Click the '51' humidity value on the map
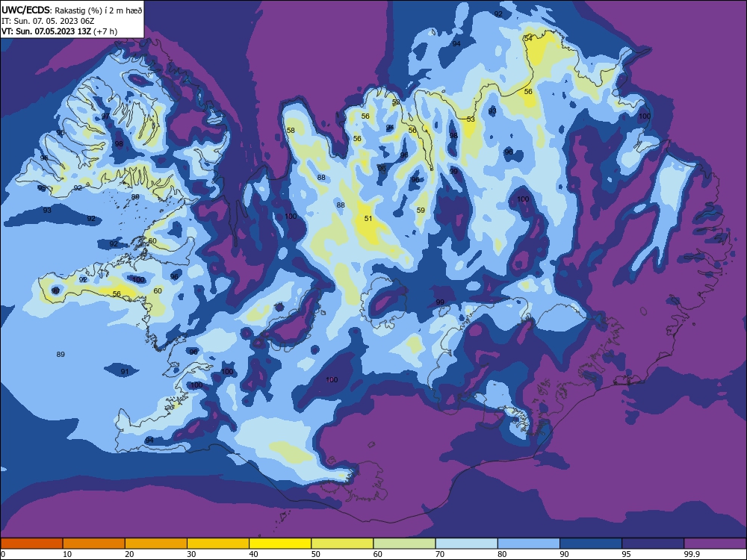Image resolution: width=747 pixels, height=560 pixels. point(368,219)
